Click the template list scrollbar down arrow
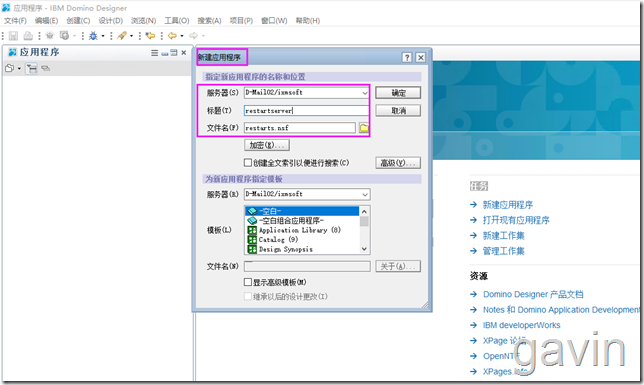 click(x=364, y=249)
